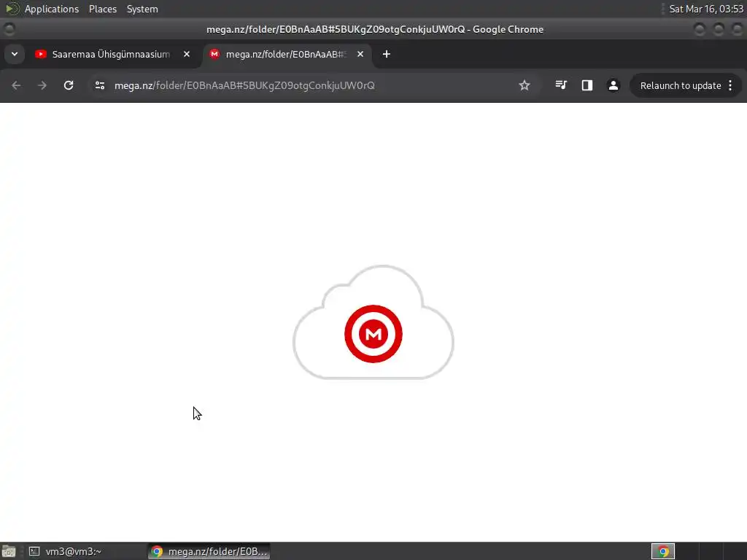The height and width of the screenshot is (560, 747).
Task: Open the Chrome profile icon
Action: click(x=613, y=85)
